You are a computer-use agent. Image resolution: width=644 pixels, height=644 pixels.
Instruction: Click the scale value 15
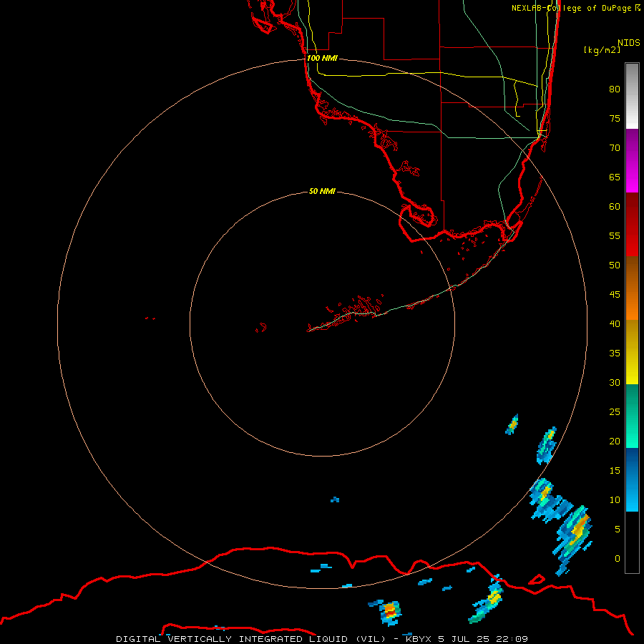(615, 471)
